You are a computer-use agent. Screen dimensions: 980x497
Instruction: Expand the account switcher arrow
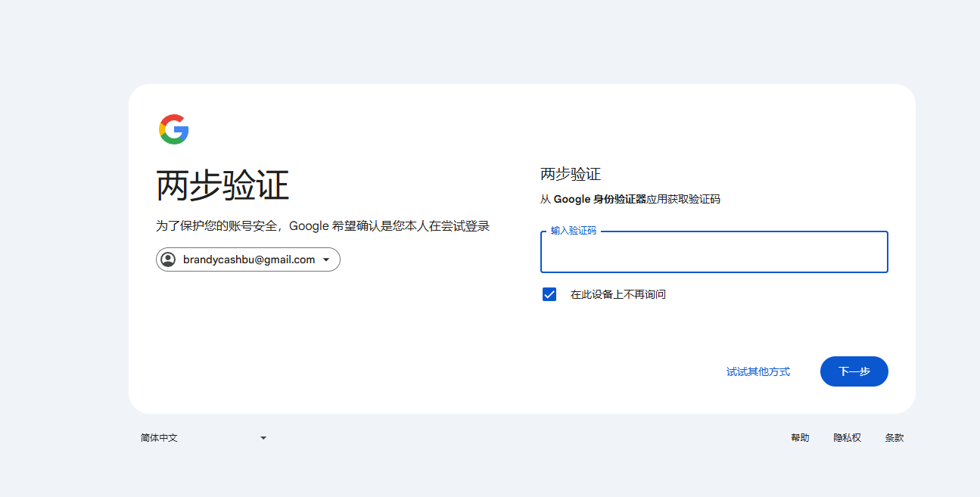pyautogui.click(x=326, y=259)
